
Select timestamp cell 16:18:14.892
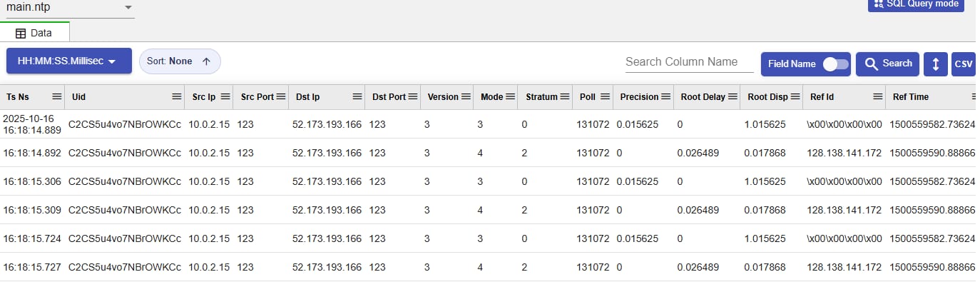point(32,153)
